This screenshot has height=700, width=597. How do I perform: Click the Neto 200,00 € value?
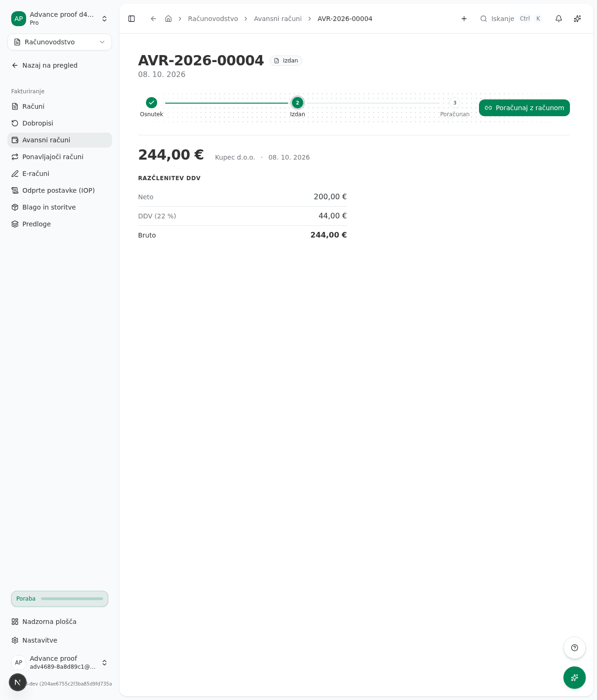click(330, 197)
